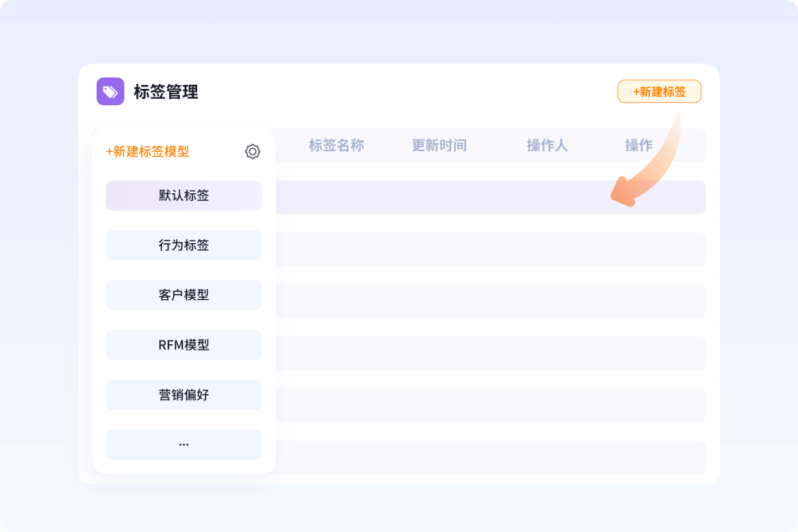Click the 操作 column header
Image resolution: width=798 pixels, height=532 pixels.
click(638, 146)
